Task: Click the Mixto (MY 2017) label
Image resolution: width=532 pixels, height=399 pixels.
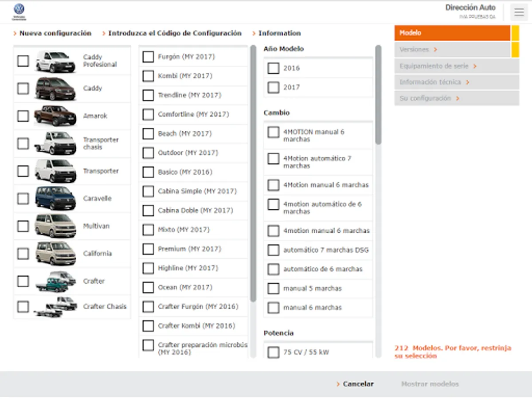Action: [184, 230]
